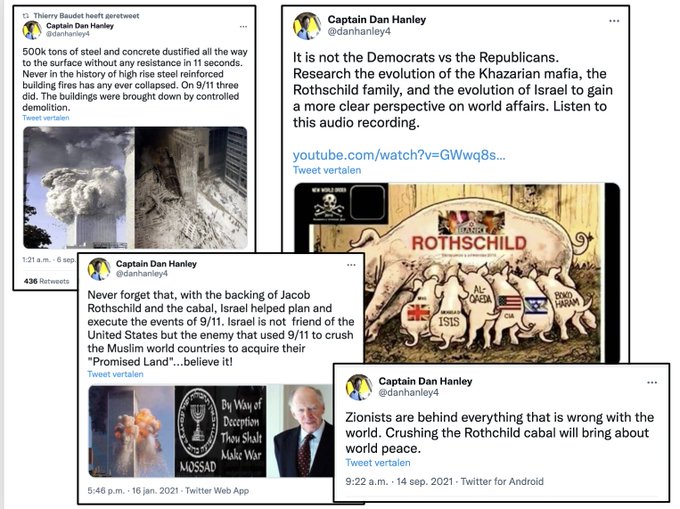Click the 16 jan. 2021 timestamp

point(155,490)
